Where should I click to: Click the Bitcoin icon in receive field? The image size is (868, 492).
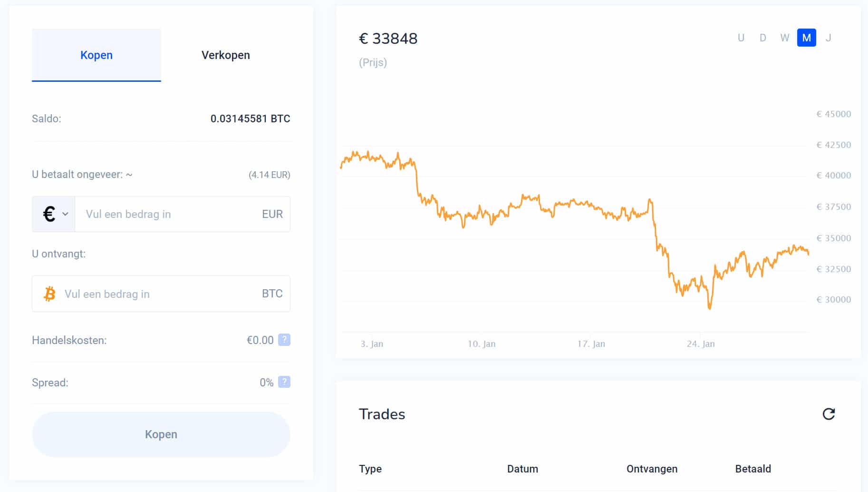pos(49,294)
